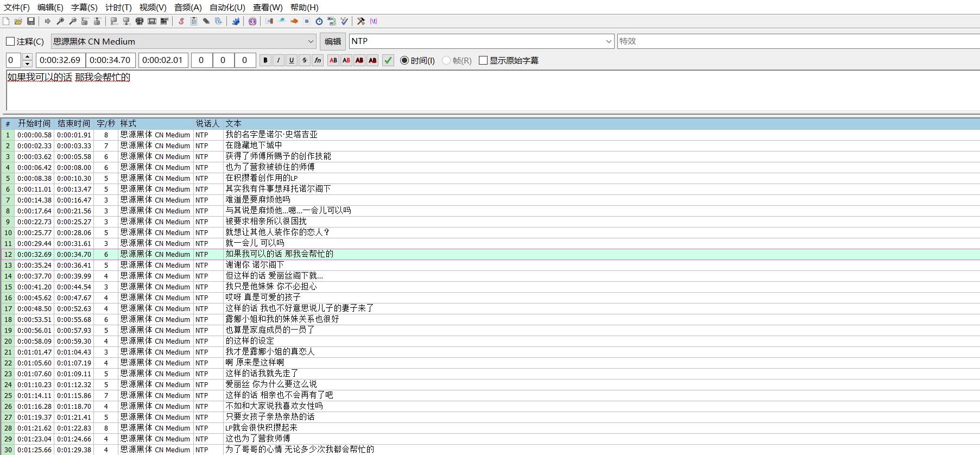Click the Select visible lines icon

140,21
